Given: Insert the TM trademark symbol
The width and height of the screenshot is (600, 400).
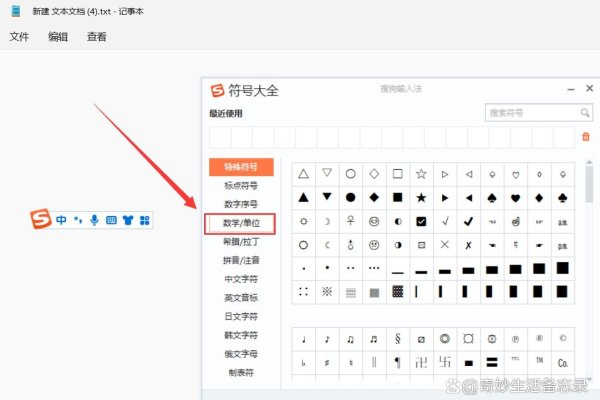Looking at the screenshot, I should tap(539, 362).
